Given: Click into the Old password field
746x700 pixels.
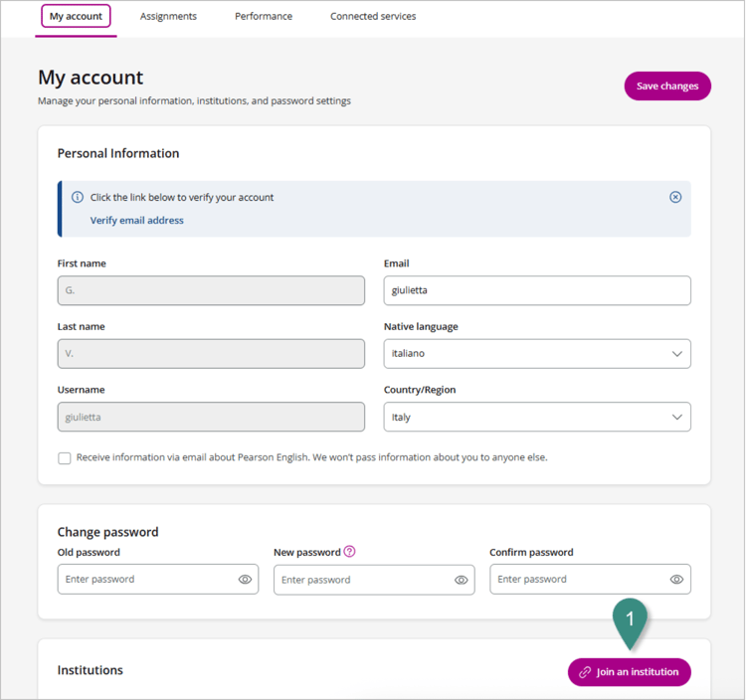Looking at the screenshot, I should coord(158,580).
